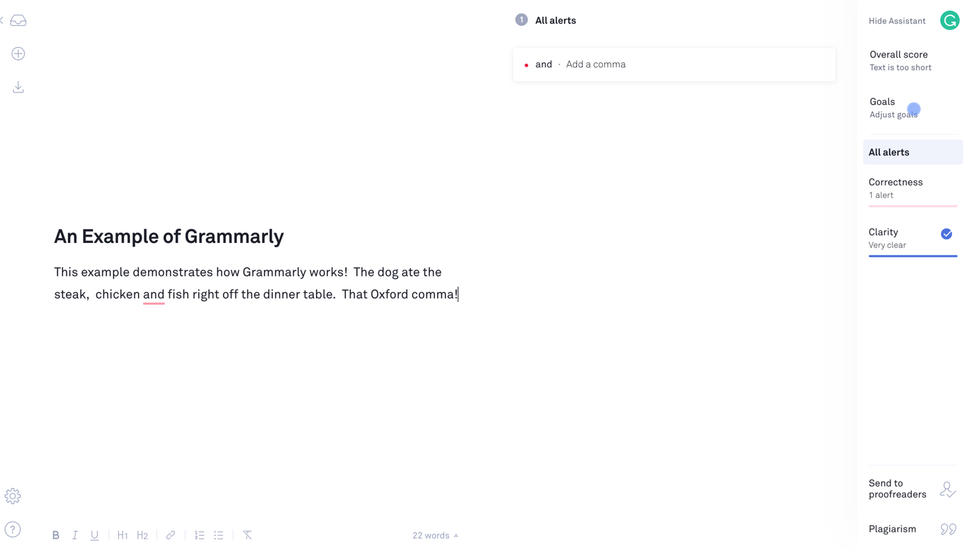Screen dimensions: 980x549
Task: Click the Clarity progress bar
Action: [x=913, y=257]
